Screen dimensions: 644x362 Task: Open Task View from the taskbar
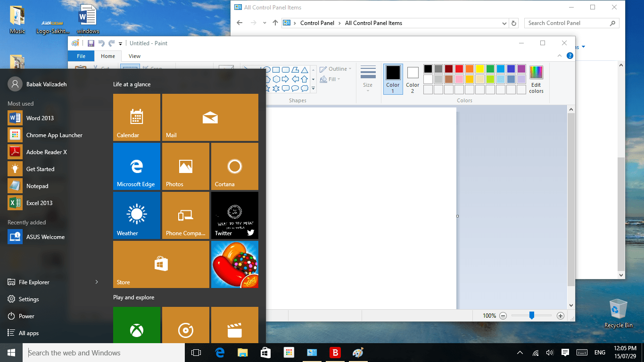point(196,353)
